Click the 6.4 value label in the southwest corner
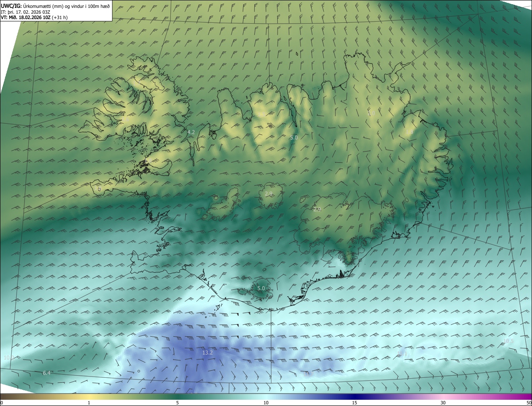532x406 pixels. [47, 373]
